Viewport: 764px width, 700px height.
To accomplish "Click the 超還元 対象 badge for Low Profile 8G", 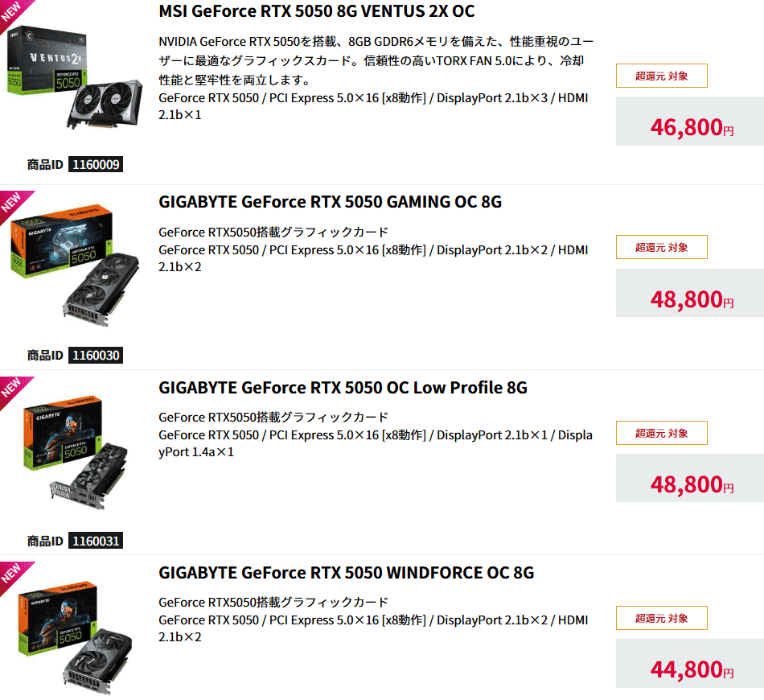I will (661, 433).
